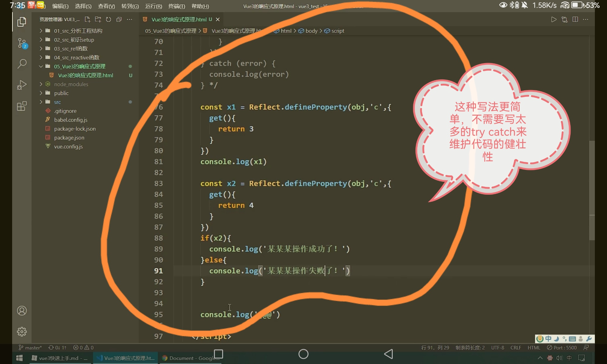Open the Extensions view

coord(22,106)
